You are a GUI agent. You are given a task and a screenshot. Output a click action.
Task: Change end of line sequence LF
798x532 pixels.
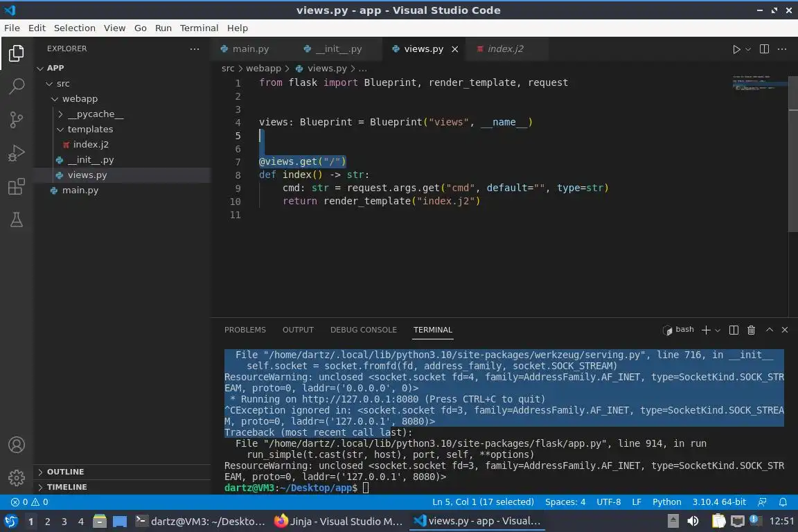coord(636,502)
